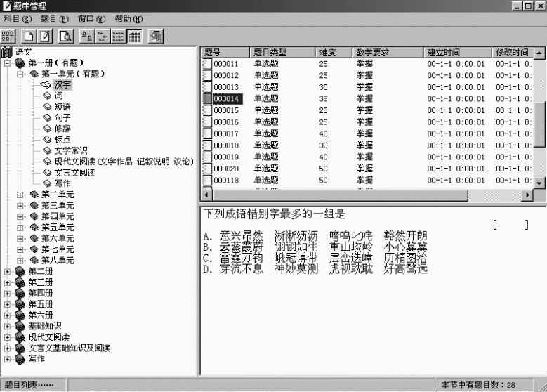The height and width of the screenshot is (392, 547).
Task: Select question number 000019
Action: (x=226, y=157)
